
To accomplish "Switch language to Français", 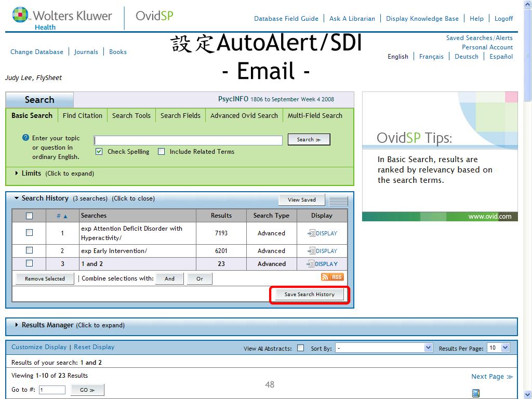I will (431, 57).
